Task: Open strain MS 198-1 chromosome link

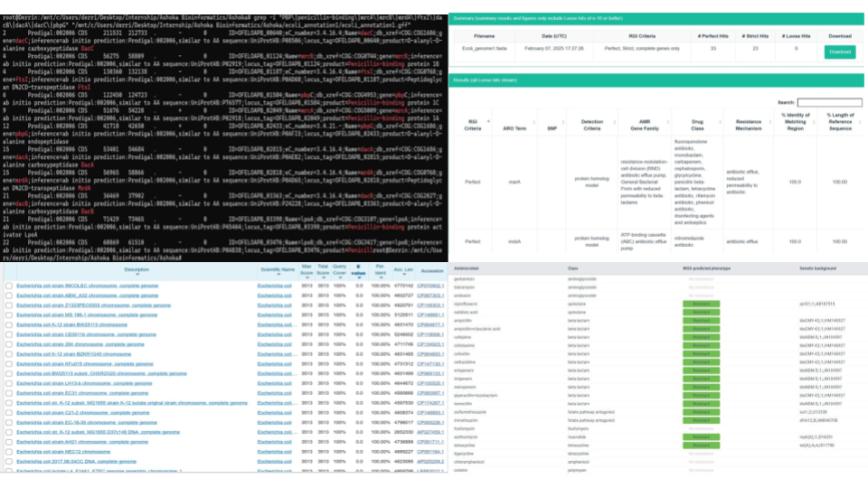Action: click(x=74, y=314)
